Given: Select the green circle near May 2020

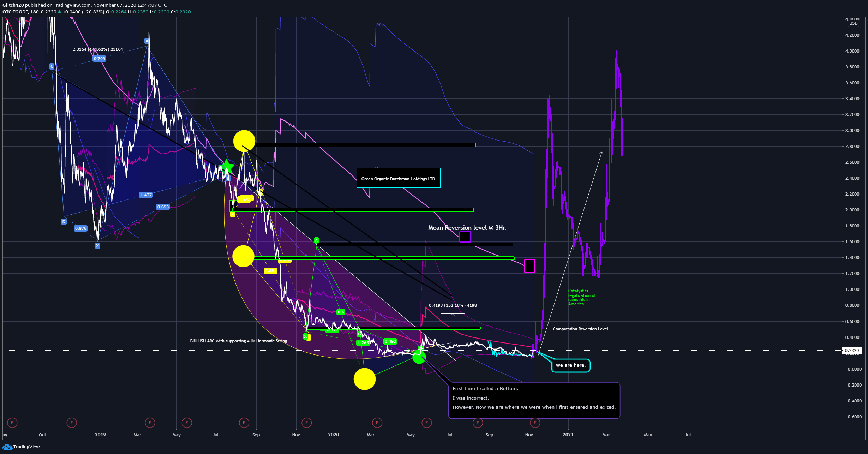Looking at the screenshot, I should 419,357.
